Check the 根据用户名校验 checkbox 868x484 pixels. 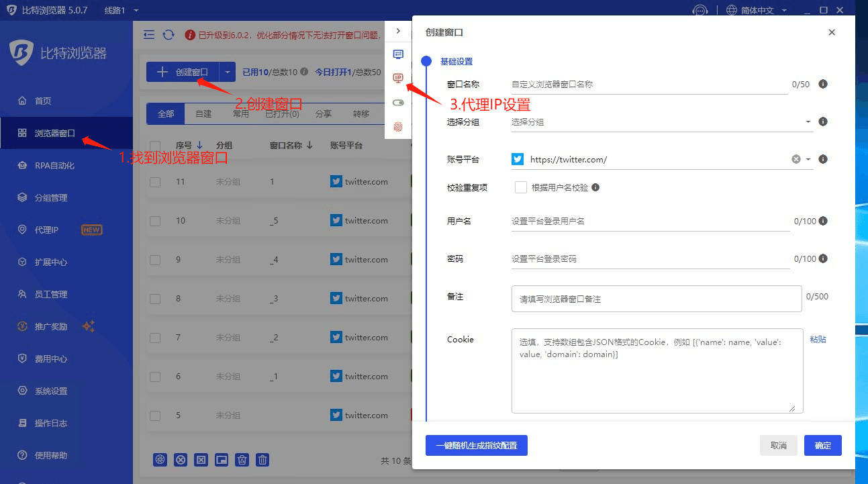click(x=520, y=188)
